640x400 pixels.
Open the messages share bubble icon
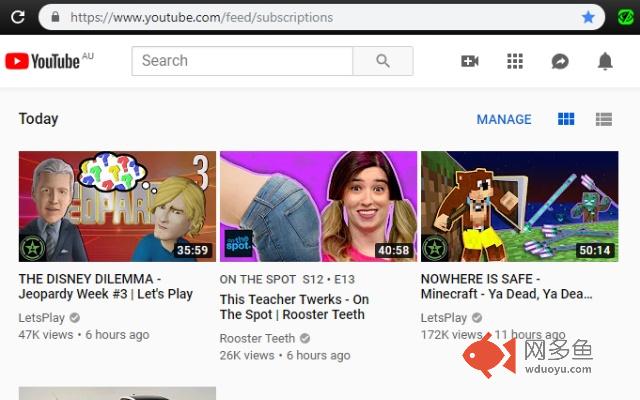click(x=560, y=61)
